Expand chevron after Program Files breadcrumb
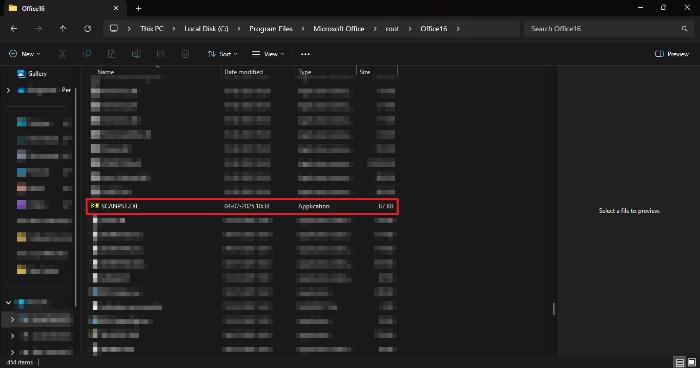The image size is (700, 368). [x=303, y=29]
